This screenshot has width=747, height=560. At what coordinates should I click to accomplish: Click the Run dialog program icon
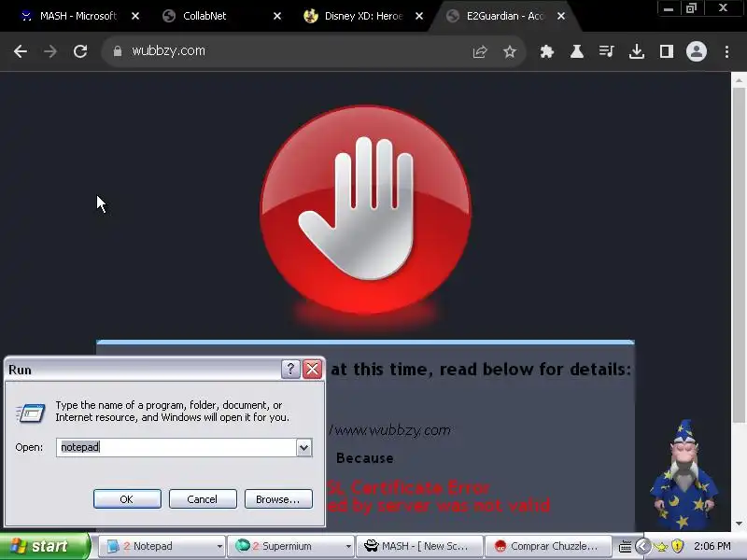tap(31, 413)
